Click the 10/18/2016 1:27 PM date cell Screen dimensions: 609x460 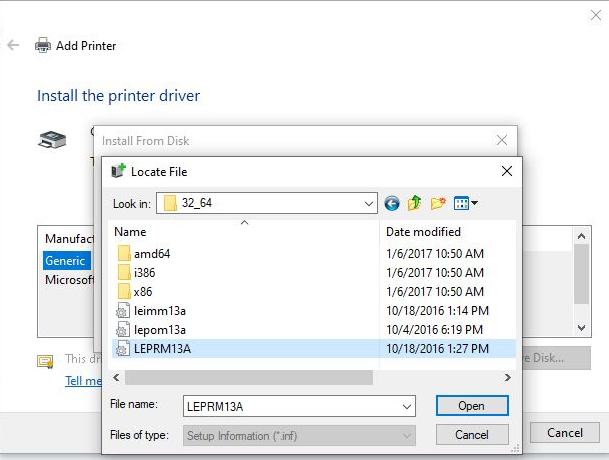[x=437, y=348]
